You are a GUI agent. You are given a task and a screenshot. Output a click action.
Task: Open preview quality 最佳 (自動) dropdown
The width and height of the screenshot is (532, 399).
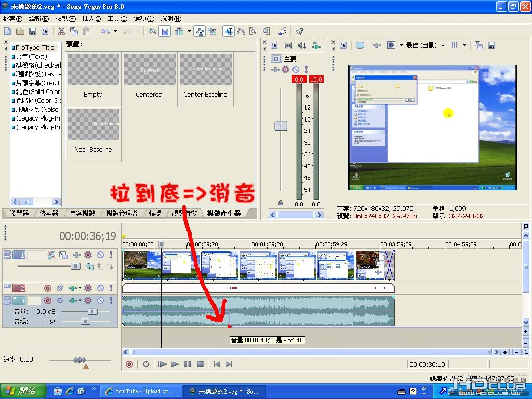443,45
